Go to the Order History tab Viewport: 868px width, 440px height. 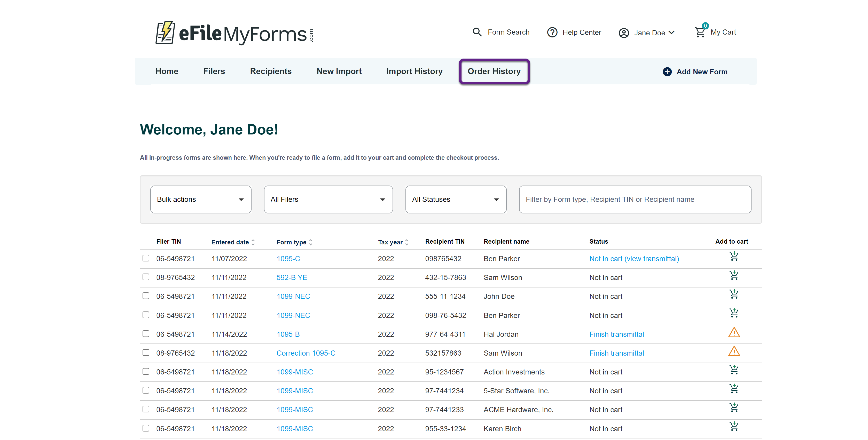coord(494,71)
